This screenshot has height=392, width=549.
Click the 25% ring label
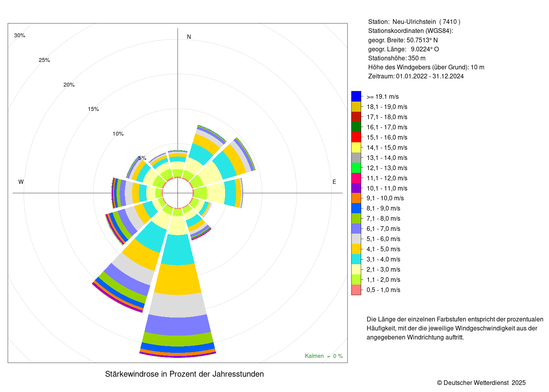click(44, 60)
